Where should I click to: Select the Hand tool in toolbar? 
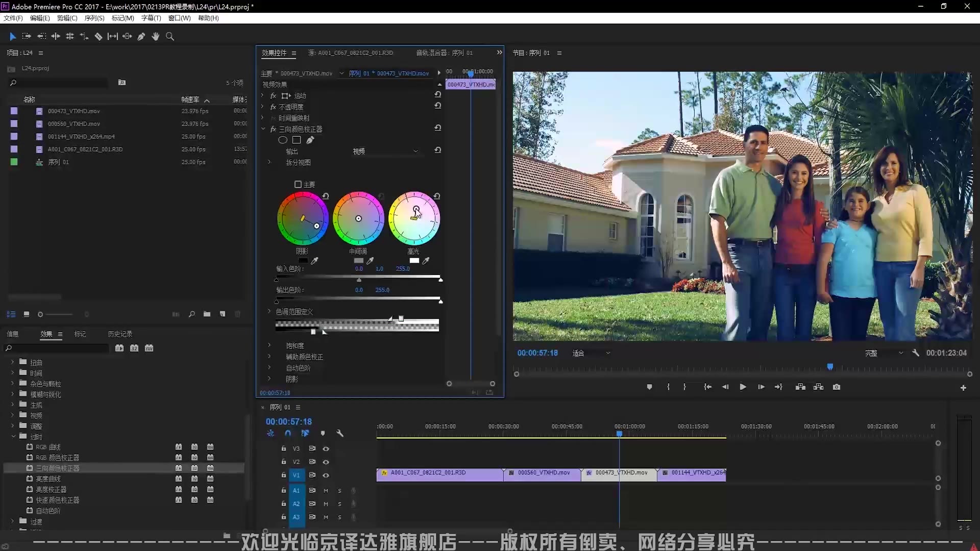coord(156,36)
